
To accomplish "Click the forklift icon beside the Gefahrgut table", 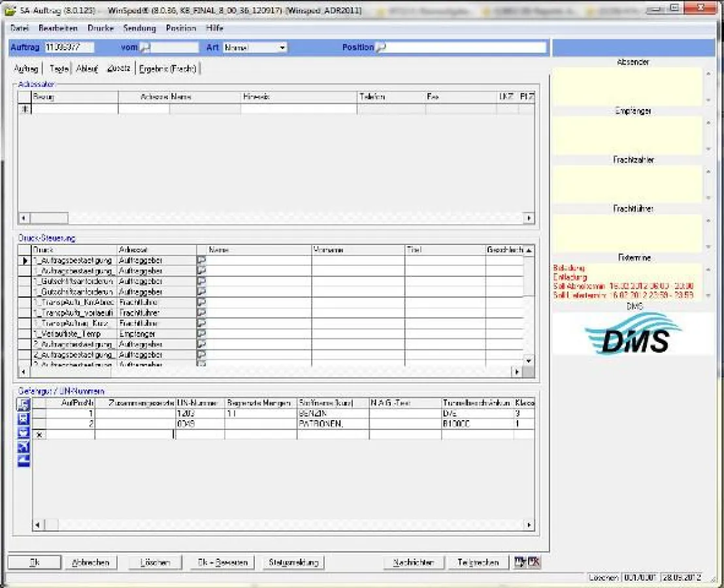I will click(24, 405).
